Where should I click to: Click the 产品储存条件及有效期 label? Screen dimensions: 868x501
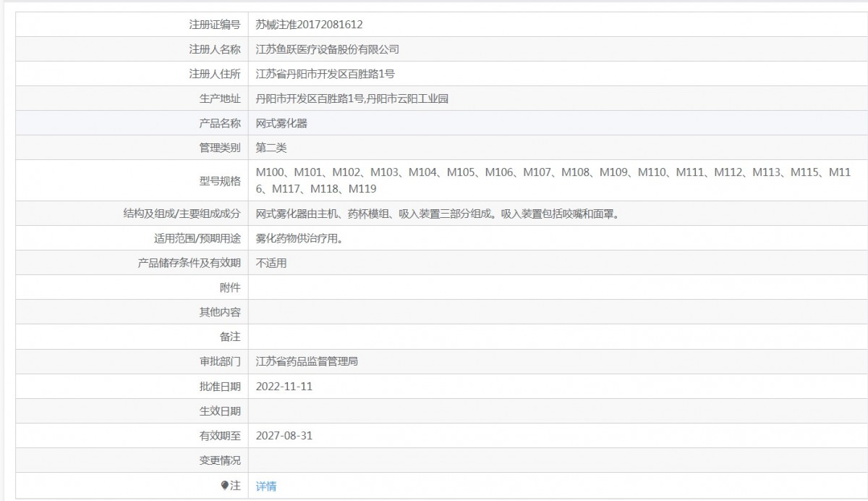pyautogui.click(x=189, y=263)
